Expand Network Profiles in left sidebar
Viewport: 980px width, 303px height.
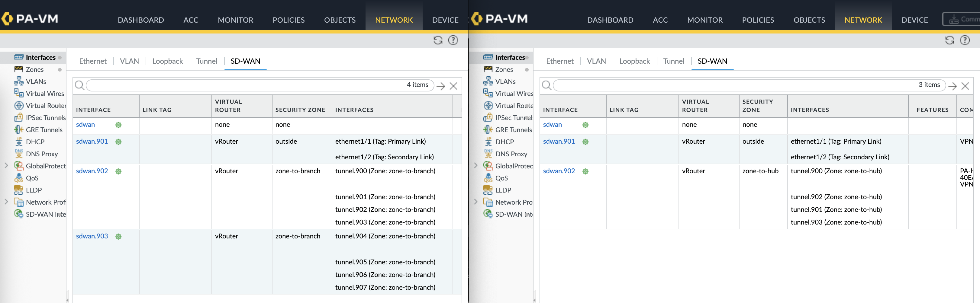click(6, 202)
